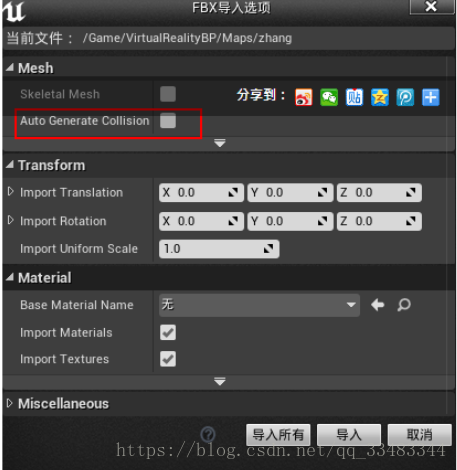Expand Import Rotation property triangle
The width and height of the screenshot is (457, 470).
(11, 220)
